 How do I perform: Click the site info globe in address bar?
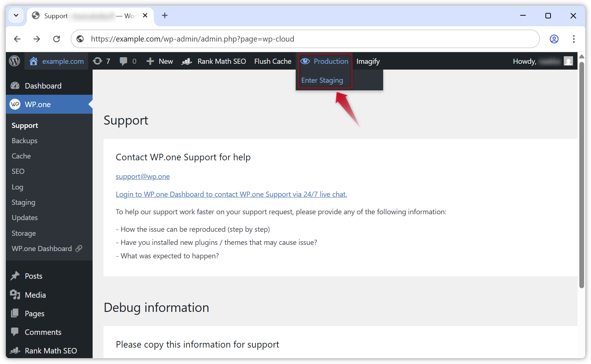point(80,39)
